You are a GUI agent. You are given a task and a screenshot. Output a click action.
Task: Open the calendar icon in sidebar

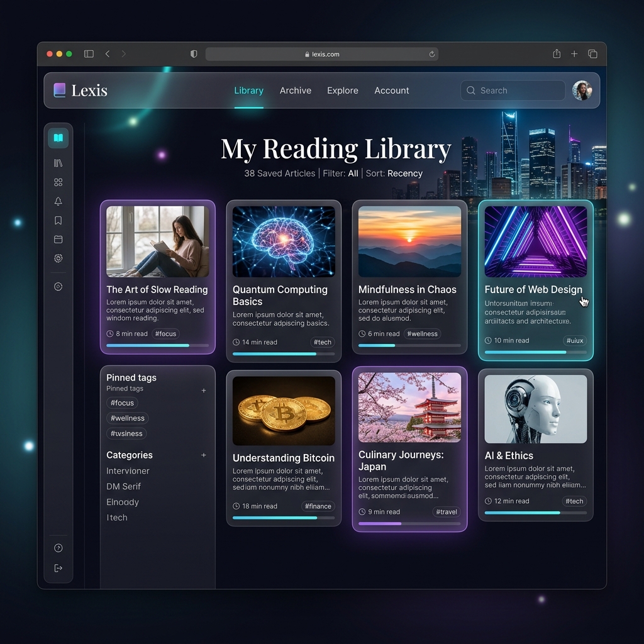(58, 240)
